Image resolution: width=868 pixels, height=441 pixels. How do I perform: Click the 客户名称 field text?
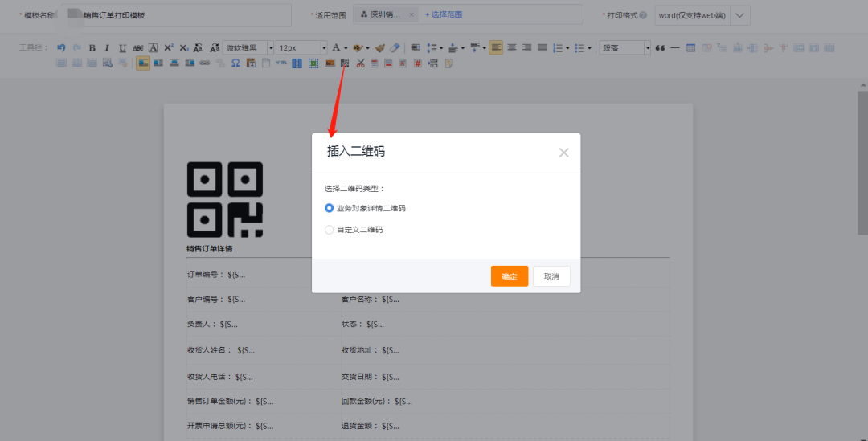click(x=370, y=300)
